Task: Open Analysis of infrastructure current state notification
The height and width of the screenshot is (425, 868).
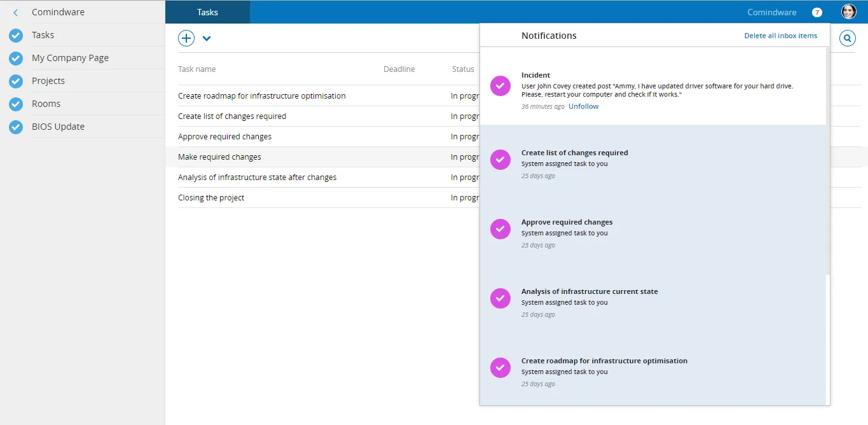Action: point(589,291)
